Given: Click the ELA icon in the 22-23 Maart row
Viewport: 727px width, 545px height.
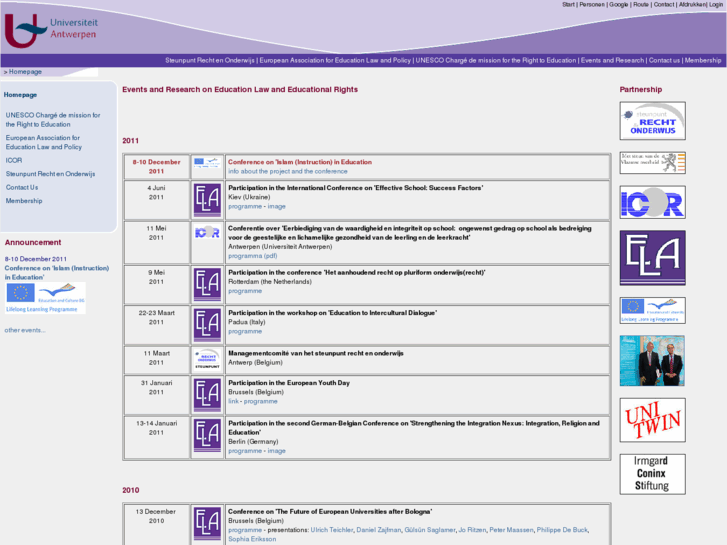Looking at the screenshot, I should point(207,325).
